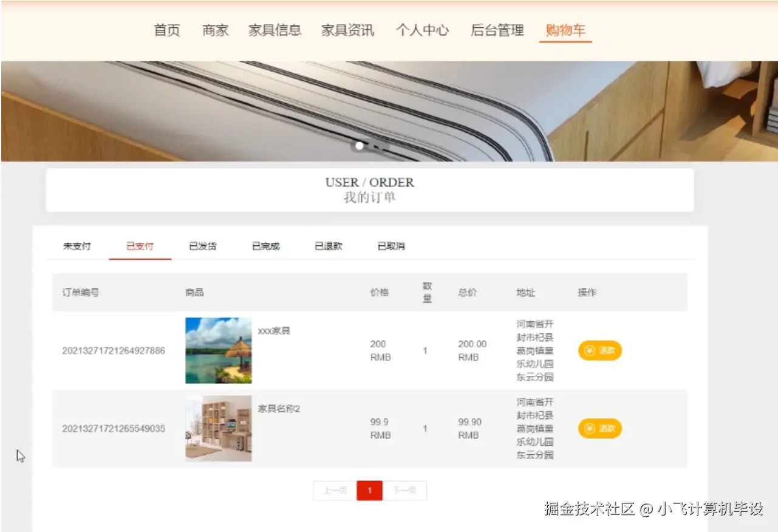
Task: Open the 后台管理 navigation item
Action: tap(497, 30)
